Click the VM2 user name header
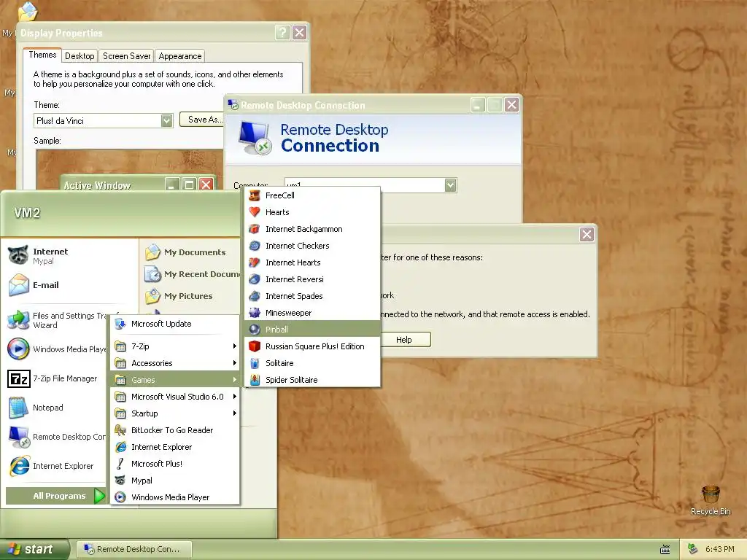747x560 pixels. (x=27, y=212)
